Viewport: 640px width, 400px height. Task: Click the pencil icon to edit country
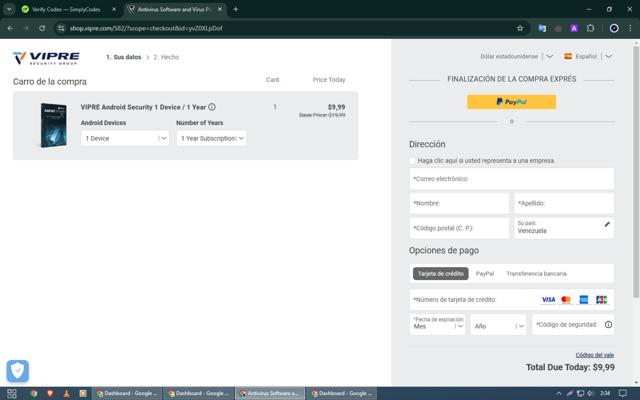tap(607, 224)
